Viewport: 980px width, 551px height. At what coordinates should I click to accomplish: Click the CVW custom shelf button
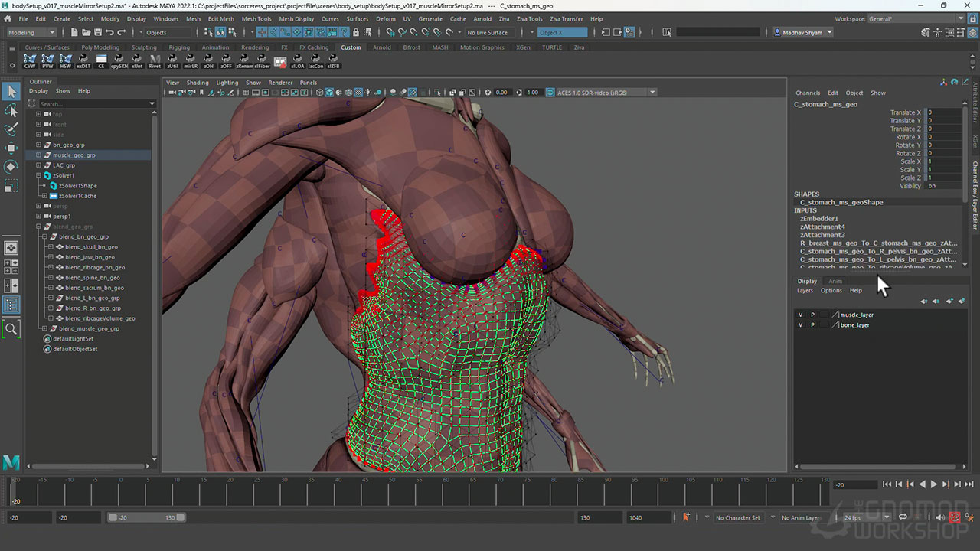pos(30,60)
